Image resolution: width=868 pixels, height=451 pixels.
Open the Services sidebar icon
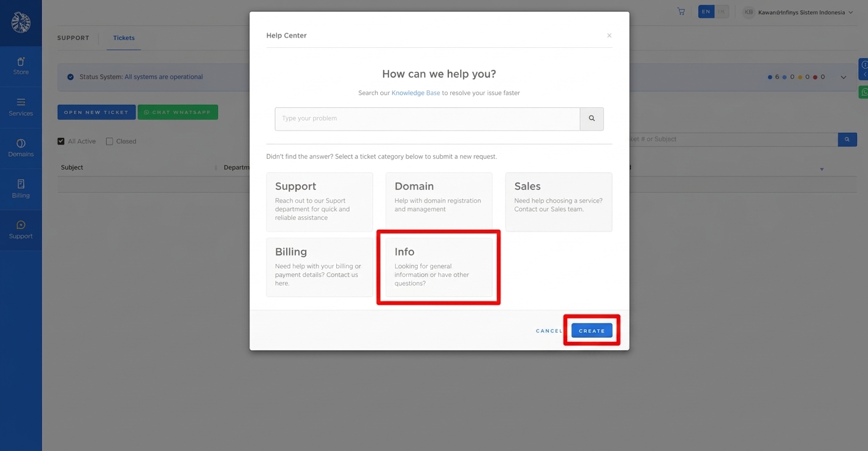pyautogui.click(x=21, y=107)
